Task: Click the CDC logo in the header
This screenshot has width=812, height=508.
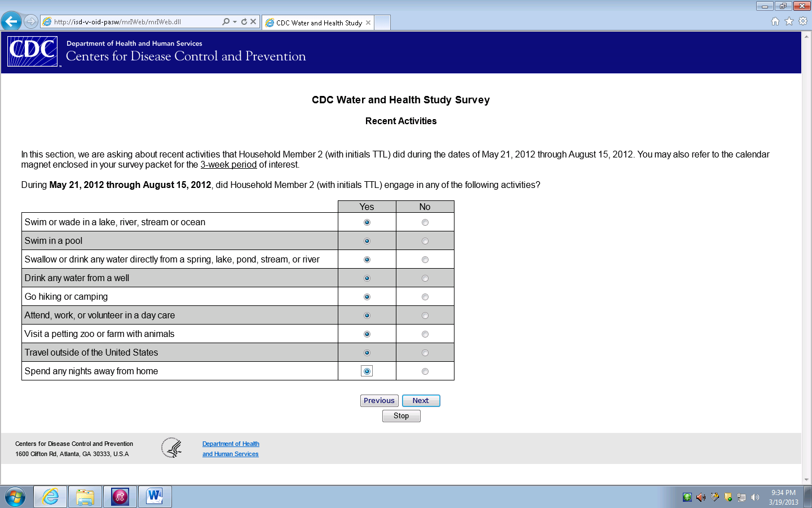Action: [33, 51]
